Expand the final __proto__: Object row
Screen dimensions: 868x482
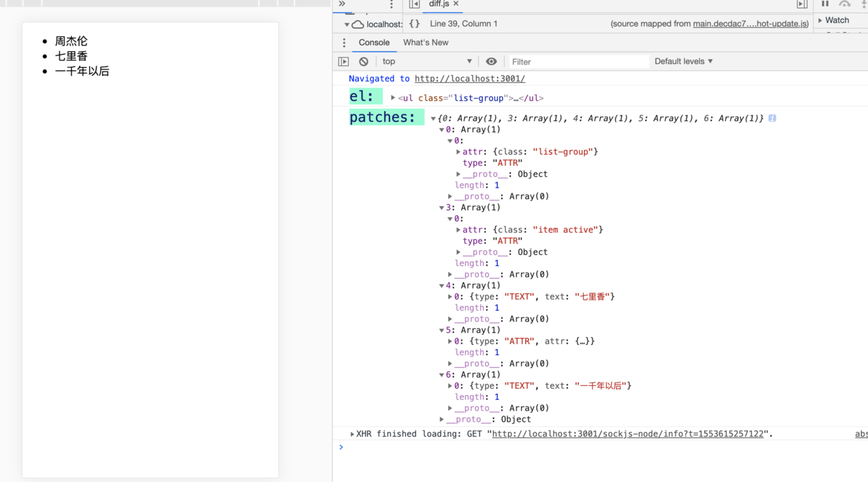tap(441, 420)
